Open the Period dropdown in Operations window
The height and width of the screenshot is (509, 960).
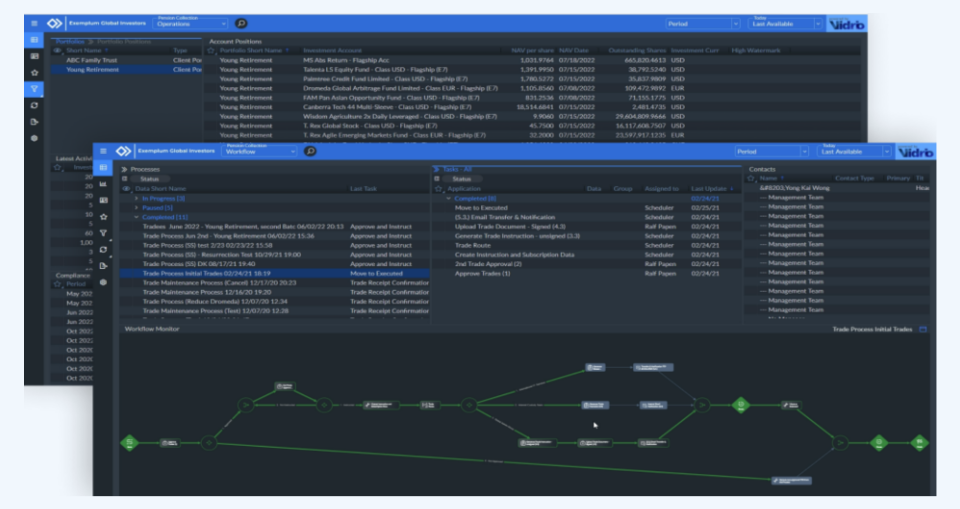click(703, 23)
